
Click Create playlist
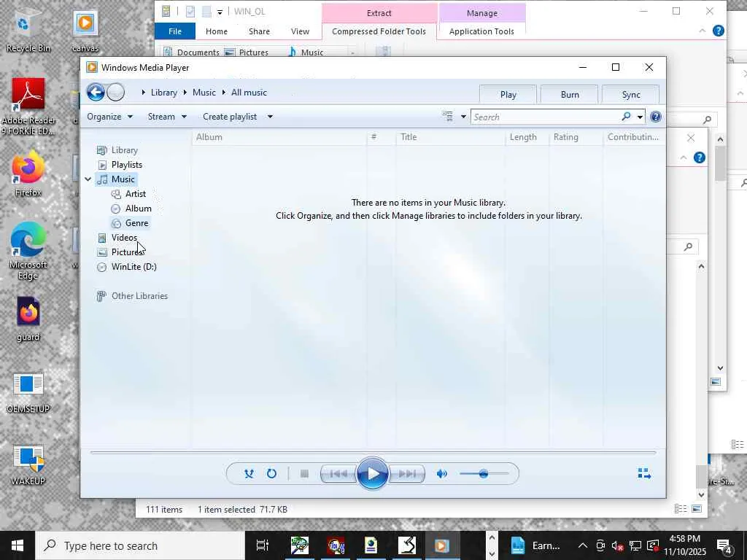(x=230, y=117)
